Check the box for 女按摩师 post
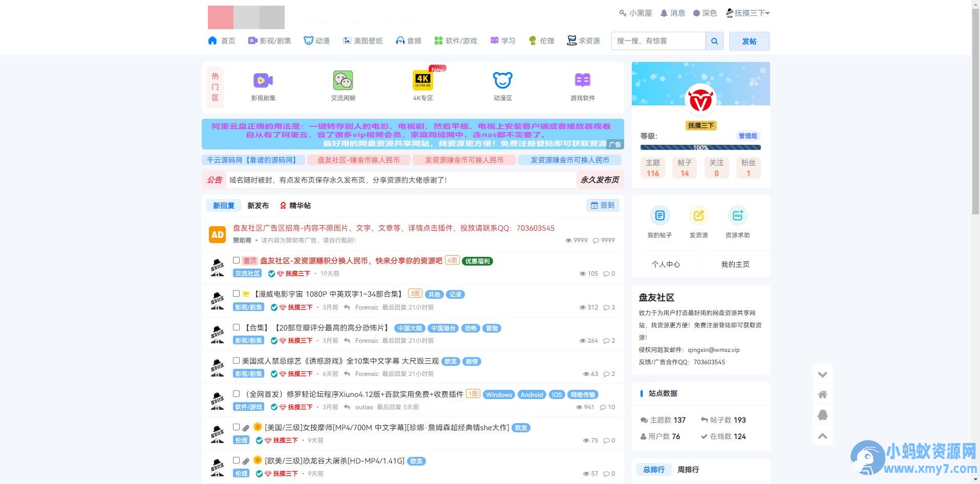Image resolution: width=980 pixels, height=484 pixels. click(236, 427)
